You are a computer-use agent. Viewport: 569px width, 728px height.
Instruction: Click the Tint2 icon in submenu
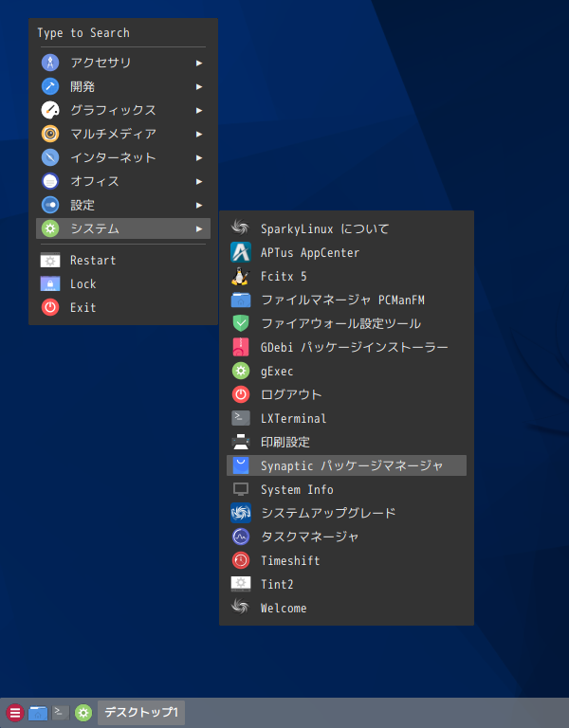coord(241,584)
